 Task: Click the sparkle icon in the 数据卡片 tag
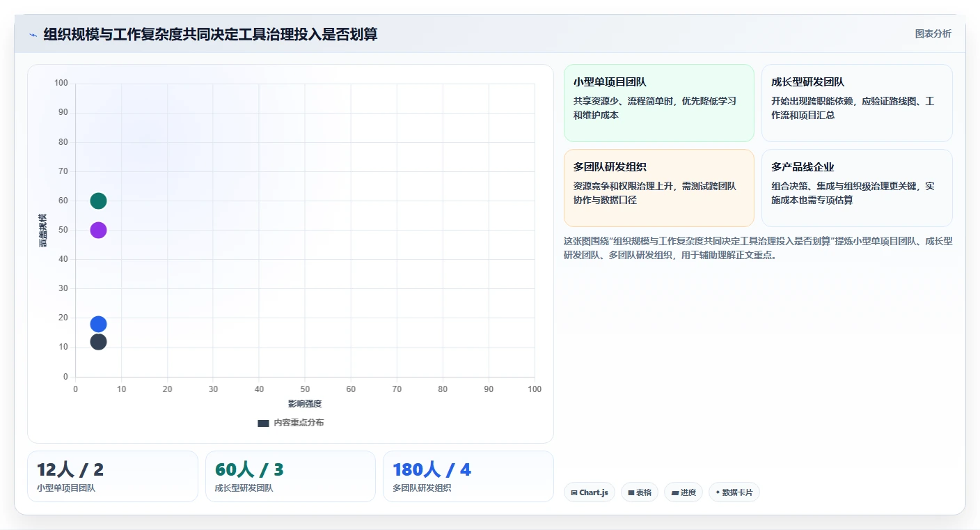tap(718, 492)
